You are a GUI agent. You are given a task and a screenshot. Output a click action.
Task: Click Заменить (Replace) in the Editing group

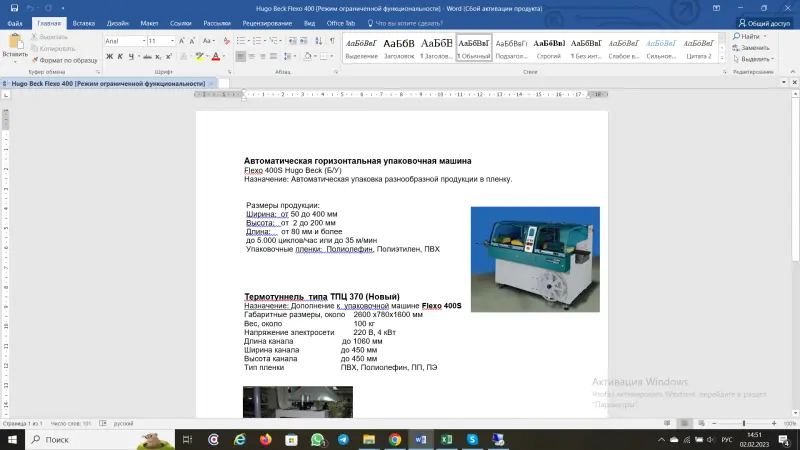(751, 47)
